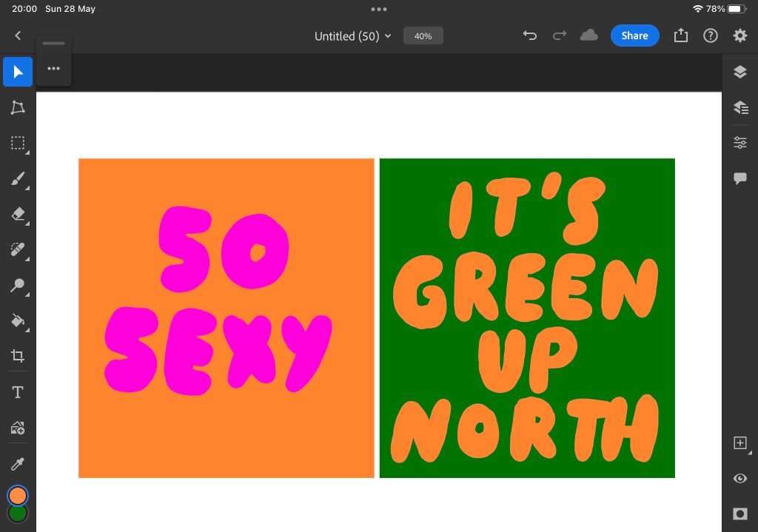Select the Transform tool
This screenshot has height=532, width=758.
pos(18,107)
